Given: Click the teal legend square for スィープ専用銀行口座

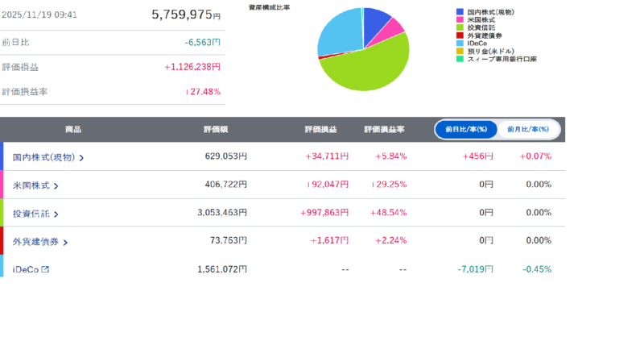Looking at the screenshot, I should [x=460, y=59].
